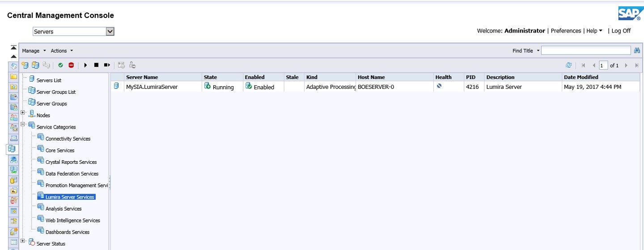644x250 pixels.
Task: Open the Actions menu
Action: [x=62, y=51]
